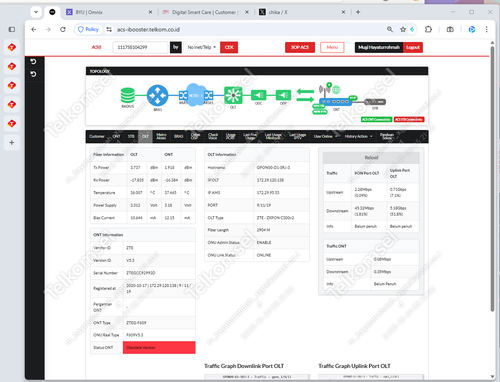
Task: Click the METRO-E cloud icon
Action: (x=196, y=95)
